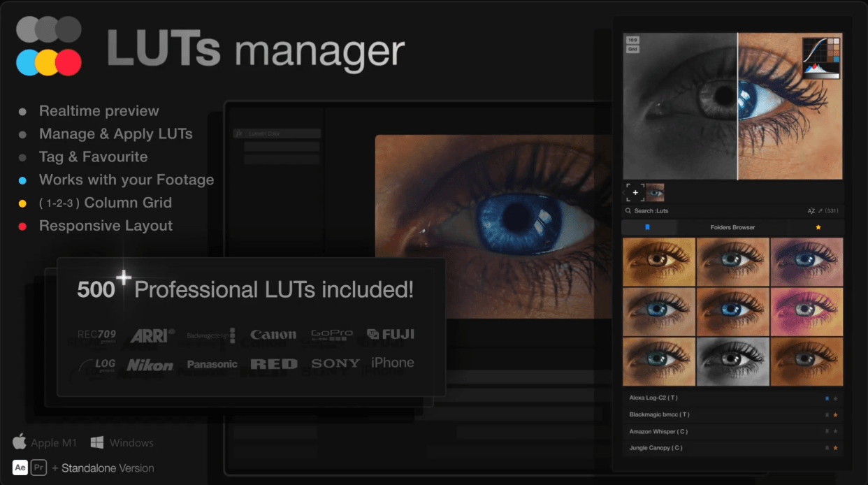Click the Canon logo

pos(273,335)
